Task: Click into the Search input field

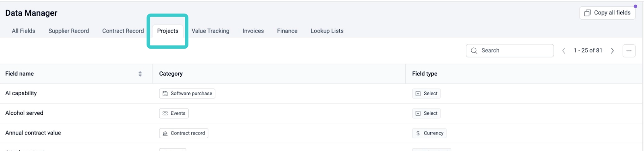Action: coord(510,51)
